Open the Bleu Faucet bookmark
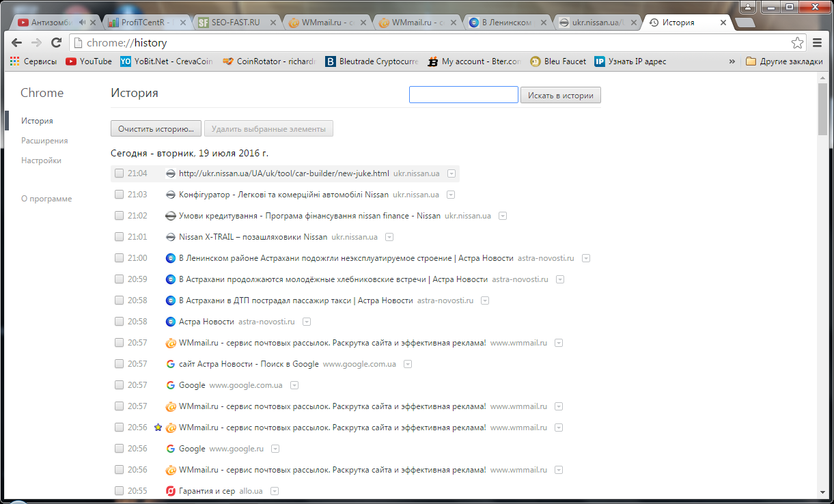Image resolution: width=834 pixels, height=504 pixels. [558, 61]
